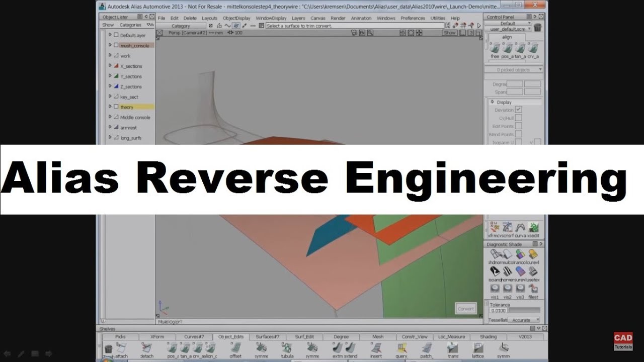This screenshot has width=644, height=362.
Task: Select the lattice rig tool
Action: tap(478, 348)
